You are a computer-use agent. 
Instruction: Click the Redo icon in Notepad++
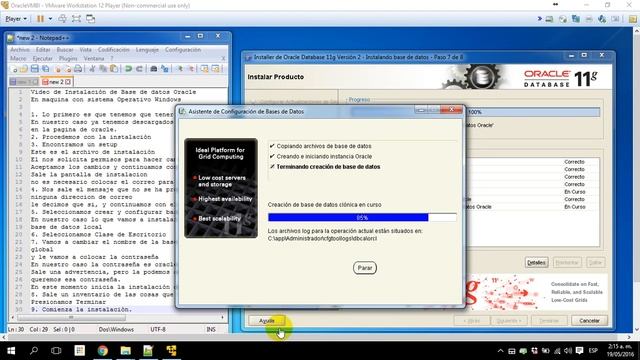tap(139, 69)
